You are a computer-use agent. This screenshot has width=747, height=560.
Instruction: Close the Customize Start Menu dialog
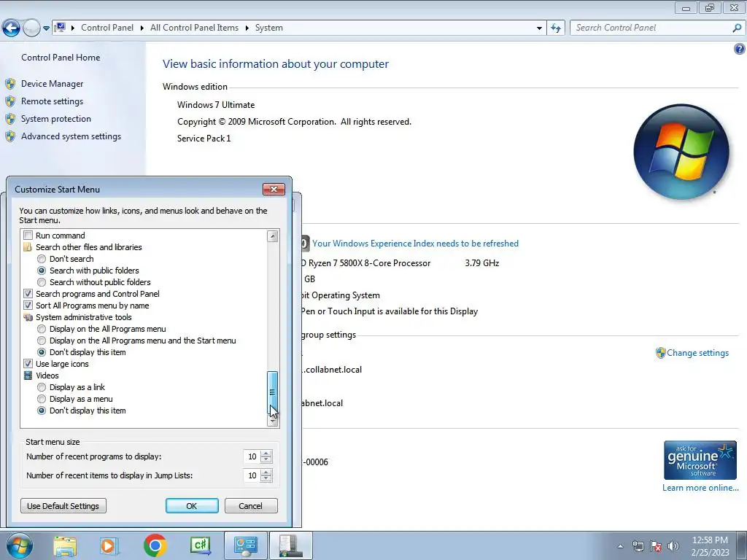point(274,189)
